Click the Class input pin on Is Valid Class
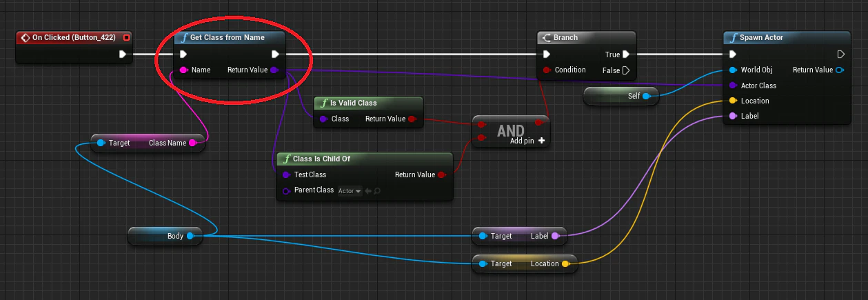The height and width of the screenshot is (300, 868). coord(323,119)
